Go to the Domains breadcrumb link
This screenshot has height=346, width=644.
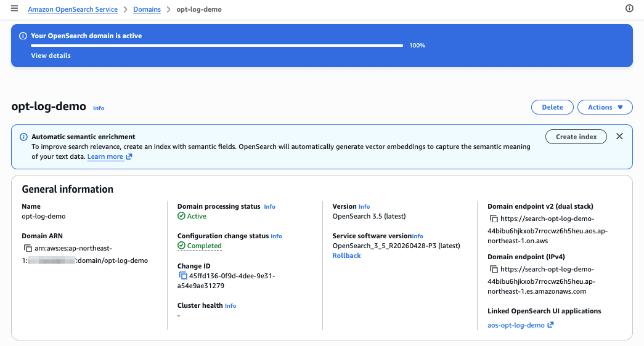(x=147, y=9)
